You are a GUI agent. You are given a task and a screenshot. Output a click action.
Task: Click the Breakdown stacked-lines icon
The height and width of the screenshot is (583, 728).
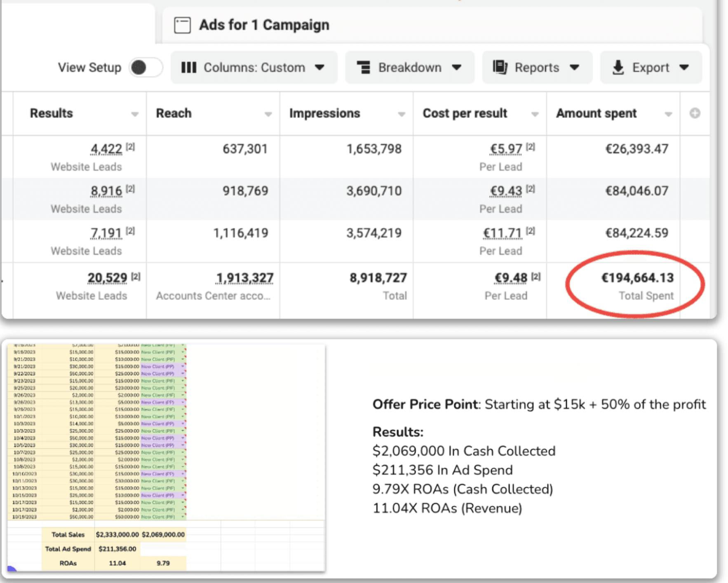coord(364,68)
